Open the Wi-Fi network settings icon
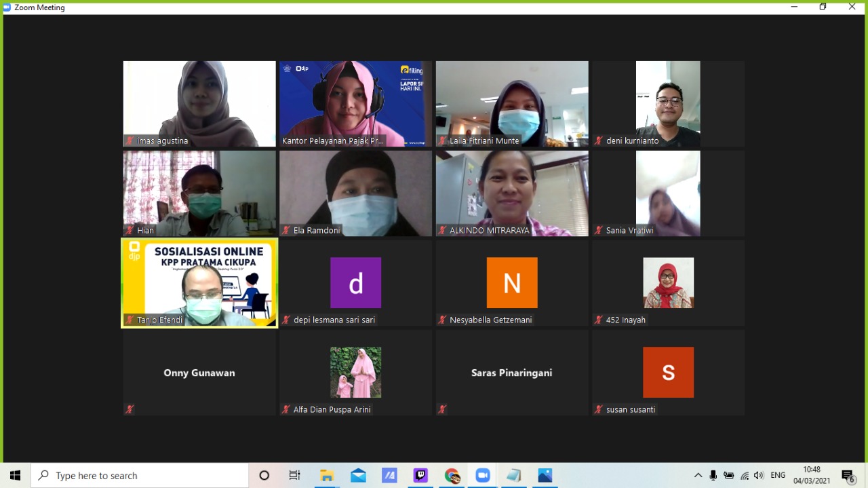This screenshot has width=868, height=488. tap(745, 476)
